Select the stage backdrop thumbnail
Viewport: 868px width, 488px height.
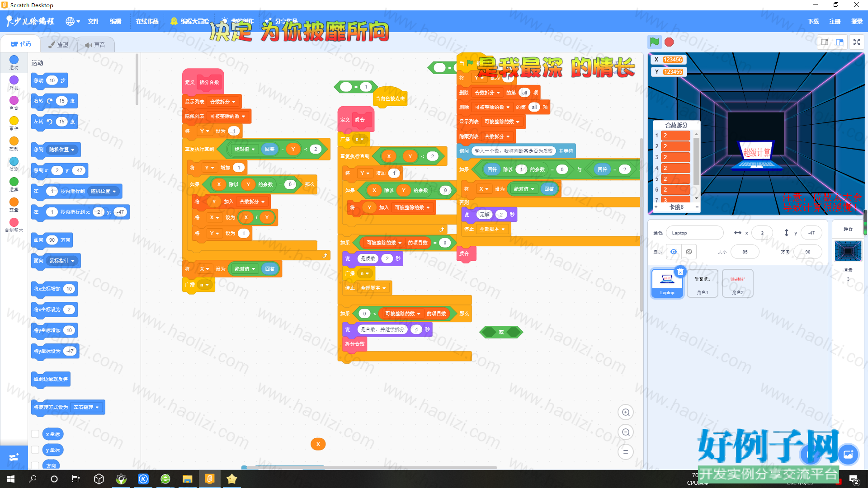pos(848,251)
